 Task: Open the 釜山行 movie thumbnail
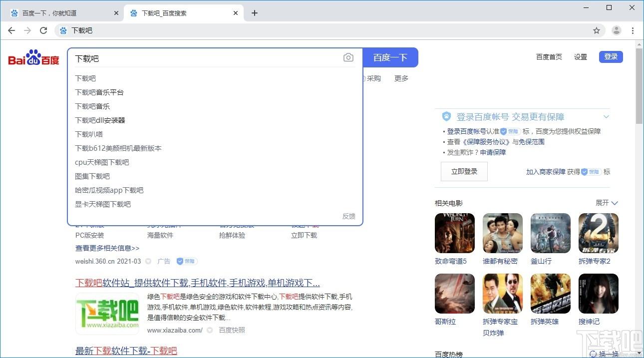(551, 233)
